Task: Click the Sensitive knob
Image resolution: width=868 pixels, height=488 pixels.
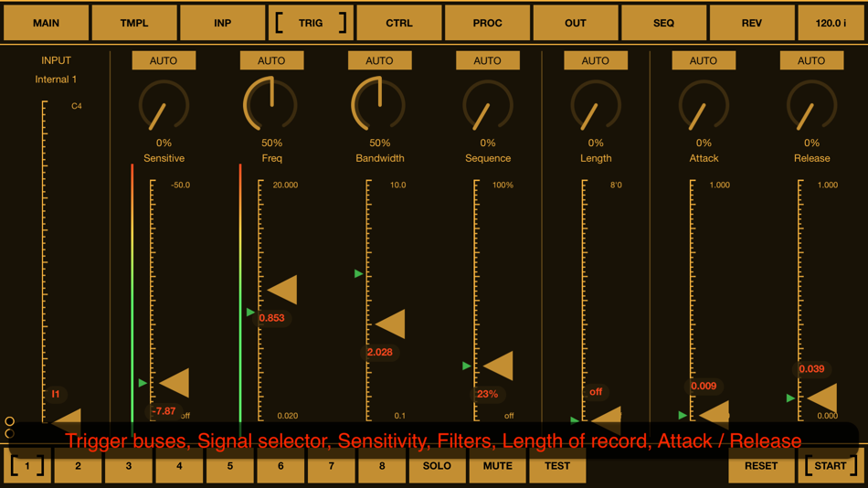Action: pos(164,105)
